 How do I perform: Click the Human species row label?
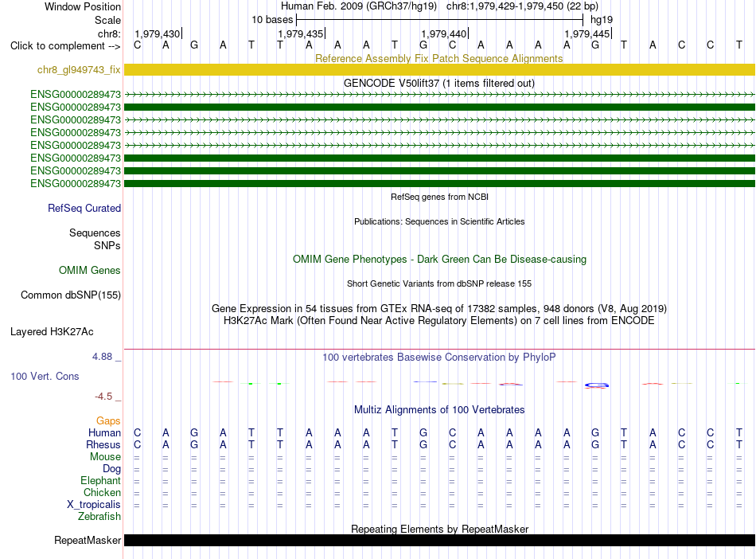coord(104,432)
